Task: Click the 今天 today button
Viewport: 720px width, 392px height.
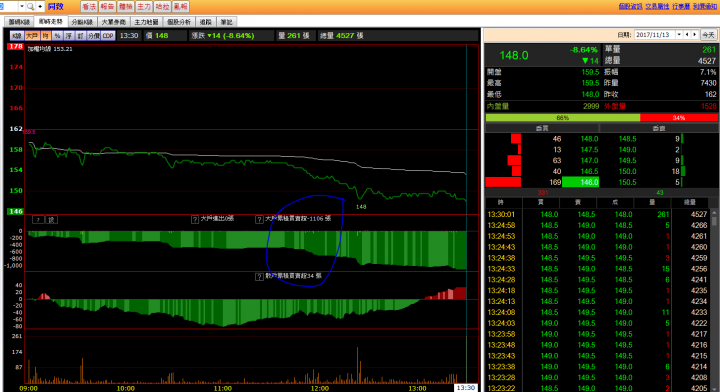Action: point(709,34)
